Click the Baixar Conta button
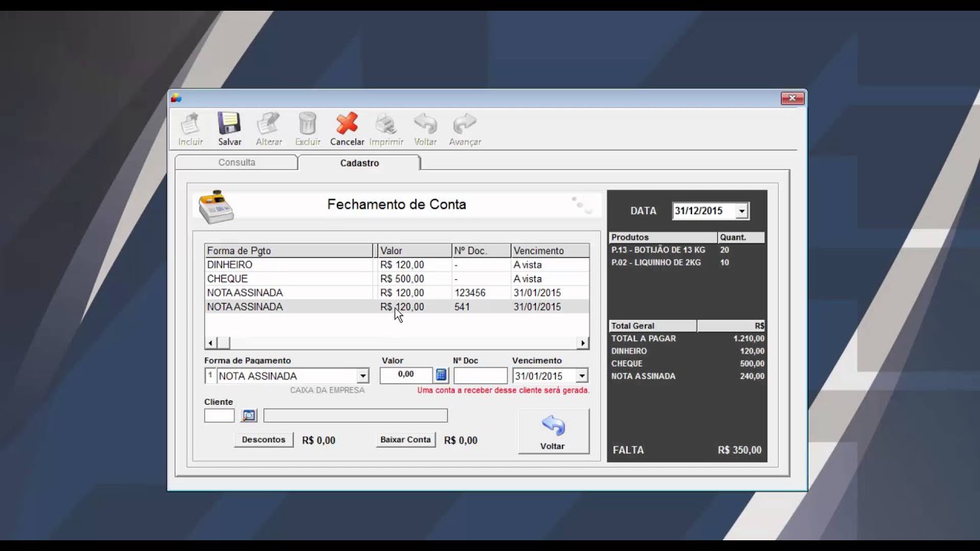Image resolution: width=980 pixels, height=551 pixels. (406, 440)
